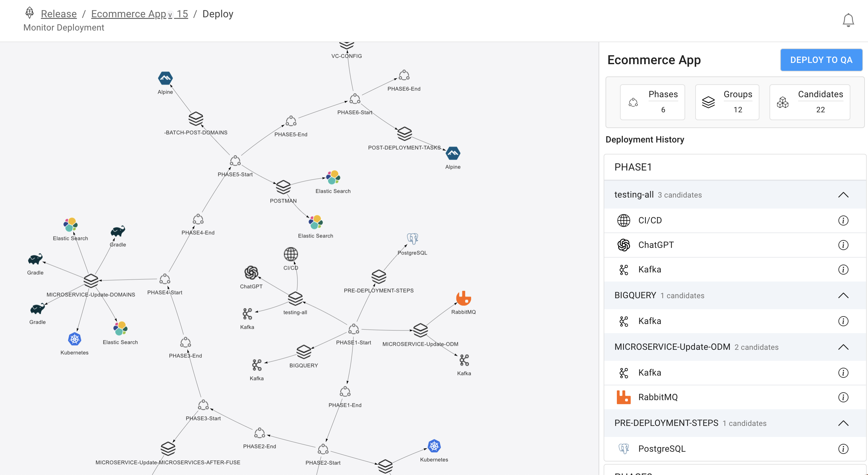Open the Release breadcrumb link
Viewport: 868px width, 475px height.
click(x=59, y=14)
